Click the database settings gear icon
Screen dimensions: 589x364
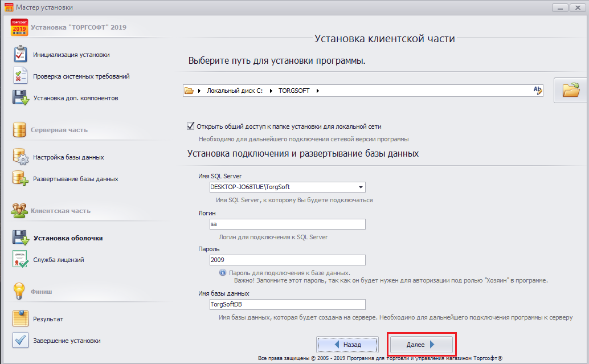(20, 157)
